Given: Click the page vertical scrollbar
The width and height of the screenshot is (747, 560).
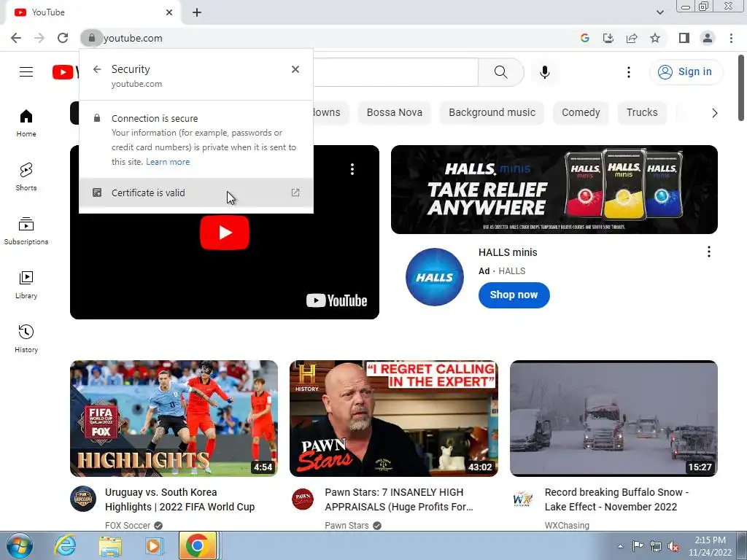Looking at the screenshot, I should point(741,88).
